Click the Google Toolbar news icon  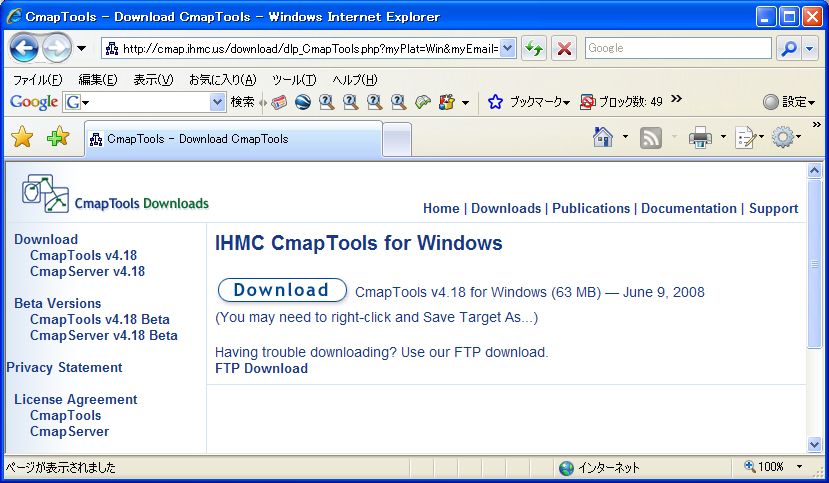tap(279, 101)
